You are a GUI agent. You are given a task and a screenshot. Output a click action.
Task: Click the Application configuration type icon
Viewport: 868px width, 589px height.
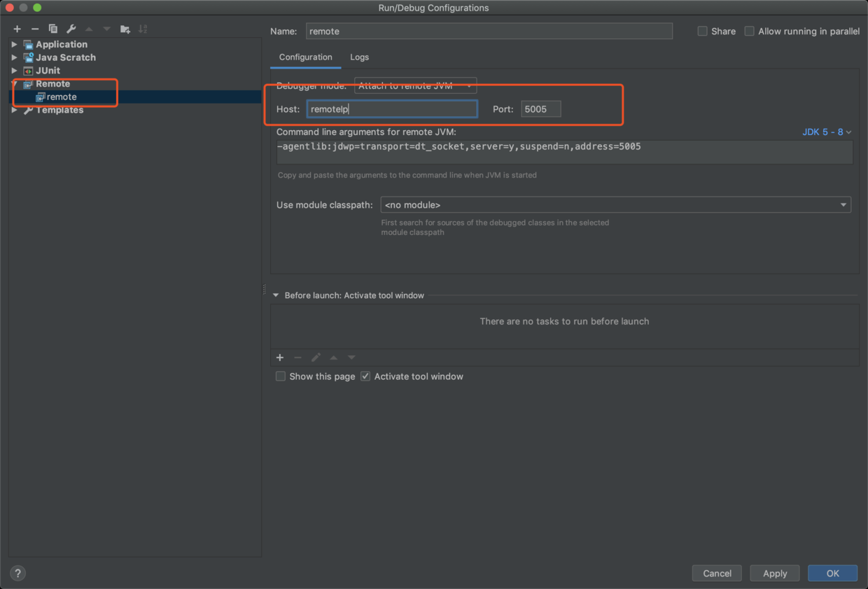28,44
